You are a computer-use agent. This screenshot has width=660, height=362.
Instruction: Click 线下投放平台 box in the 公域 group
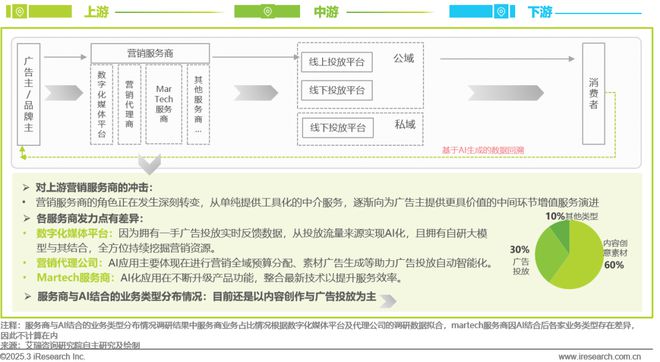(337, 90)
